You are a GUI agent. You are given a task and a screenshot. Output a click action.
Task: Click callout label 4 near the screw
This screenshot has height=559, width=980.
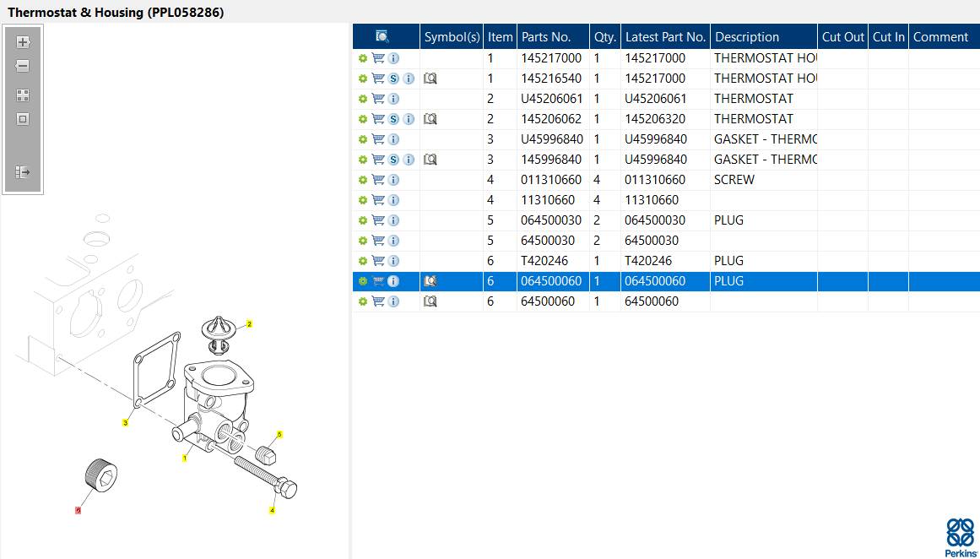[x=272, y=510]
